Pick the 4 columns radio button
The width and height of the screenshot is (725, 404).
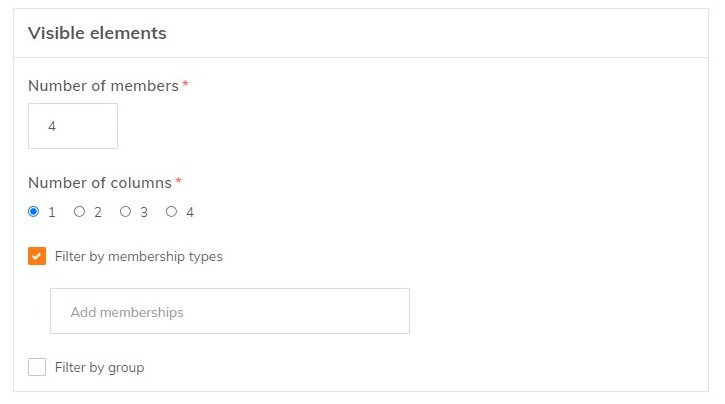(171, 212)
